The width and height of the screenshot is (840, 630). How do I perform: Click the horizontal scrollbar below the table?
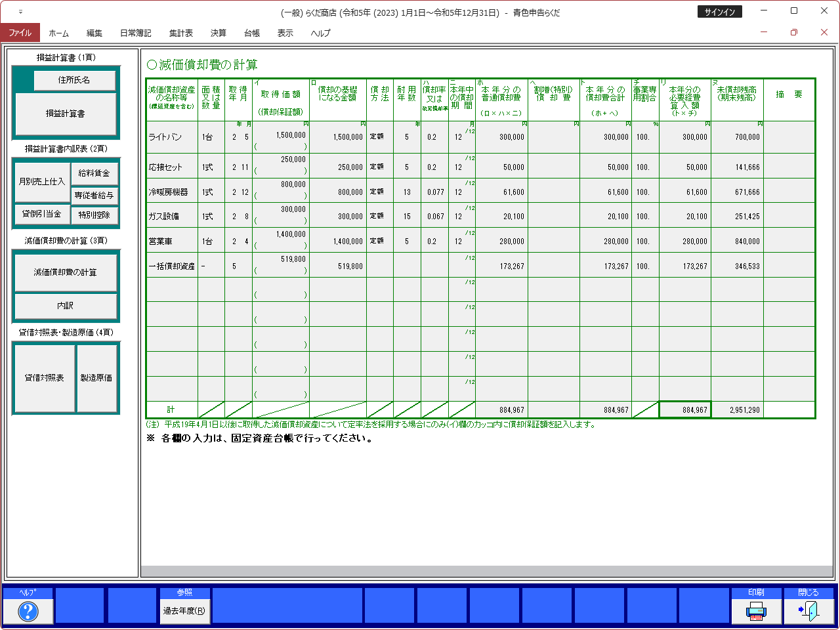[487, 572]
